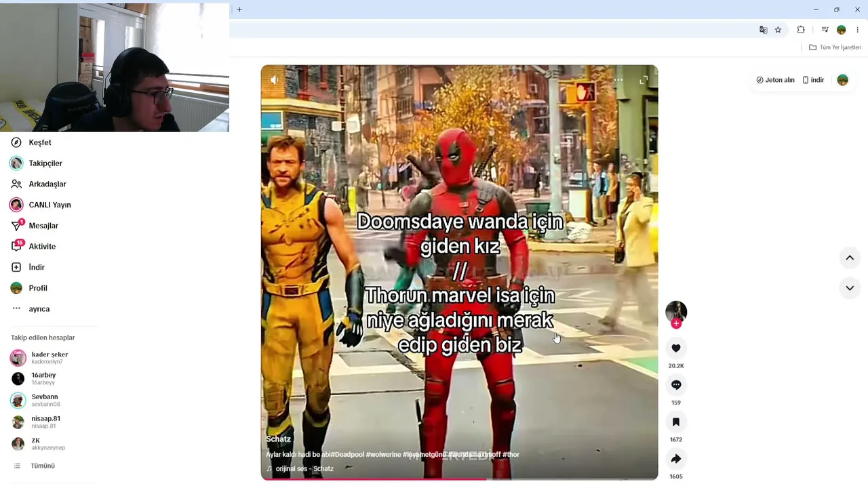This screenshot has height=488, width=868.
Task: Click the Aktivite speech-bubble icon with badge
Action: (x=17, y=246)
